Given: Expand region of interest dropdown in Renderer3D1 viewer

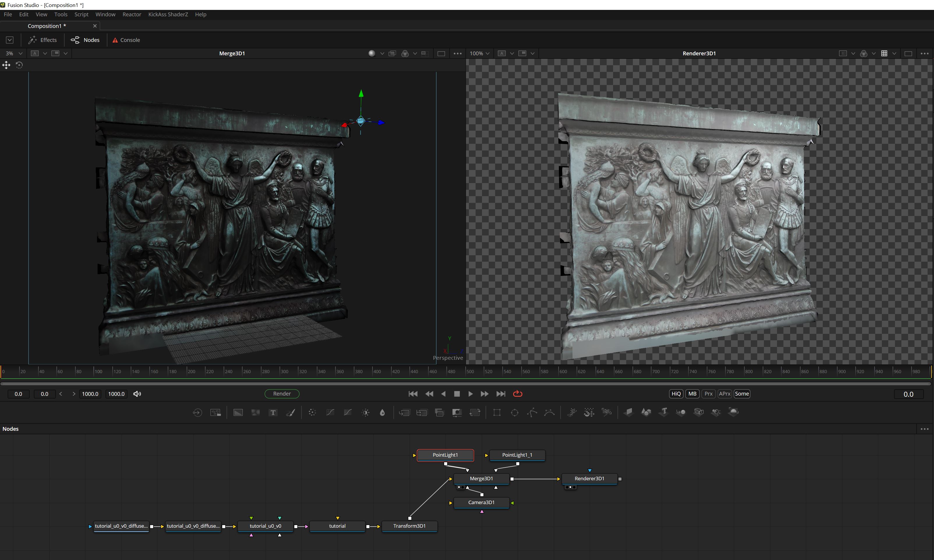Looking at the screenshot, I should pos(853,54).
